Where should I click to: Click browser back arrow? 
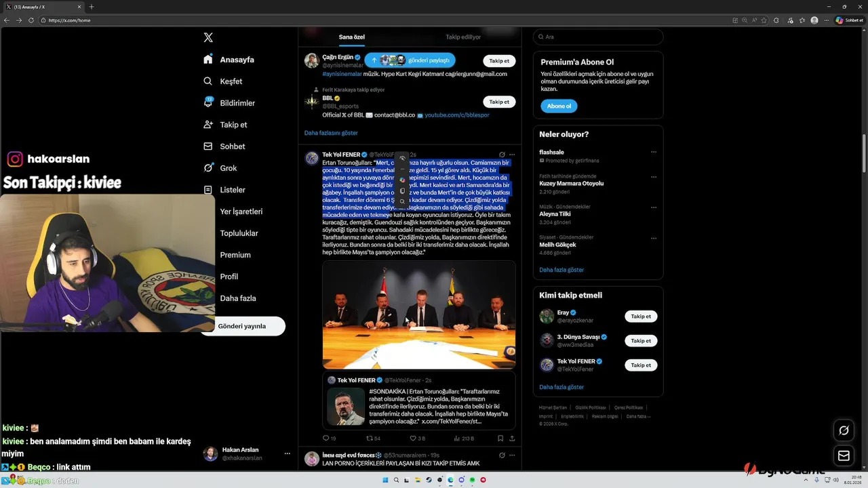tap(7, 20)
